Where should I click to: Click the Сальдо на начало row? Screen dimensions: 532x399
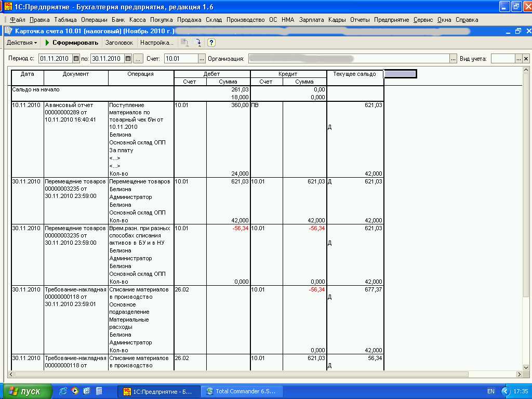[197, 94]
